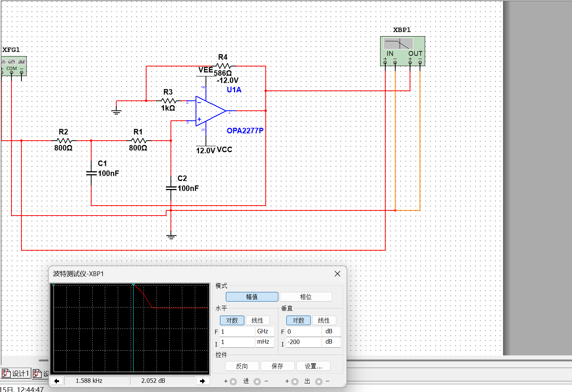Select the VEE supply label
This screenshot has height=392, width=572.
click(x=206, y=70)
